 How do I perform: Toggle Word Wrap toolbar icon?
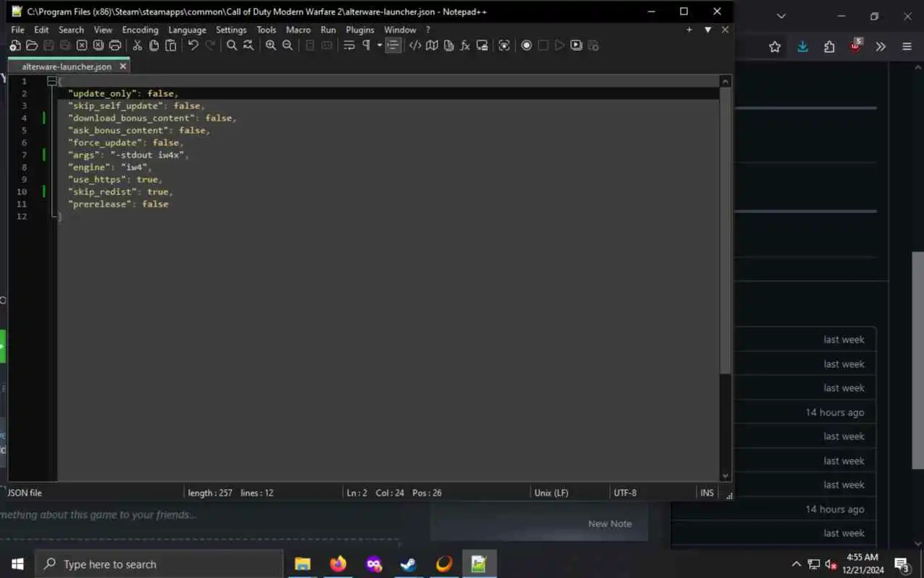(349, 46)
